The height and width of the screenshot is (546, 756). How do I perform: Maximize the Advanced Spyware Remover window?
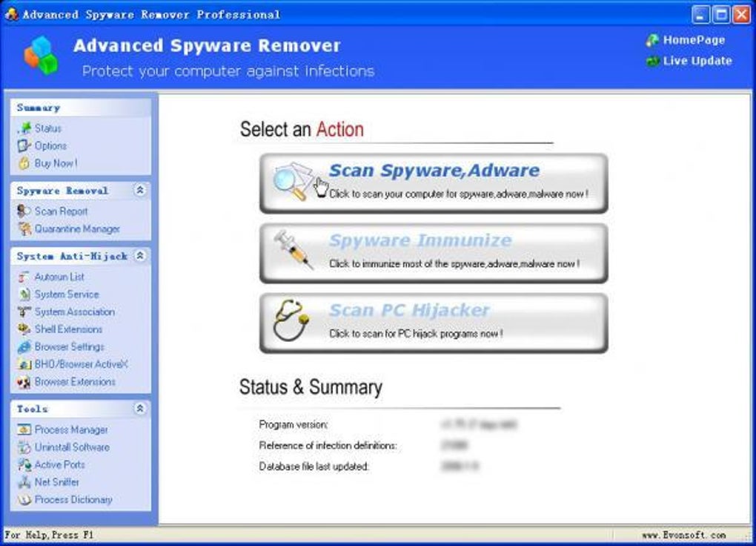(x=721, y=15)
